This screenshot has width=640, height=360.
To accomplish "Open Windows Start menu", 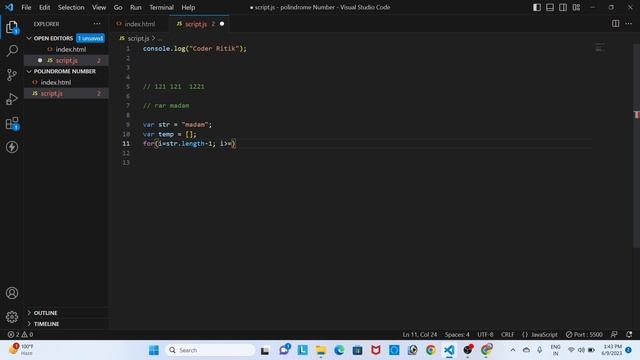I will point(154,350).
